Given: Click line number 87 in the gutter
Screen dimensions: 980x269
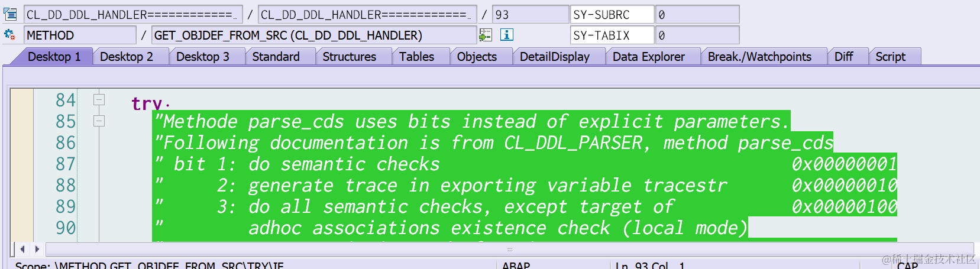Looking at the screenshot, I should tap(66, 164).
